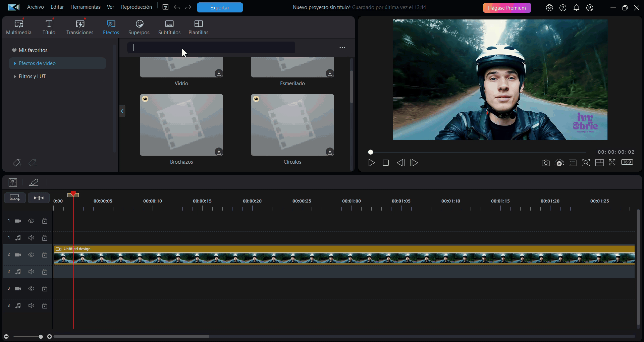The image size is (644, 342).
Task: Click the save project icon
Action: [x=165, y=7]
